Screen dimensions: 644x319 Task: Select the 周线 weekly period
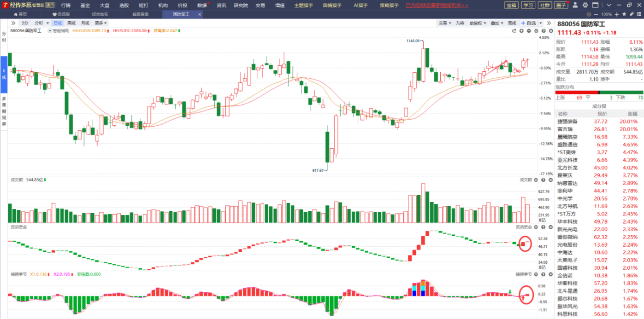71,23
